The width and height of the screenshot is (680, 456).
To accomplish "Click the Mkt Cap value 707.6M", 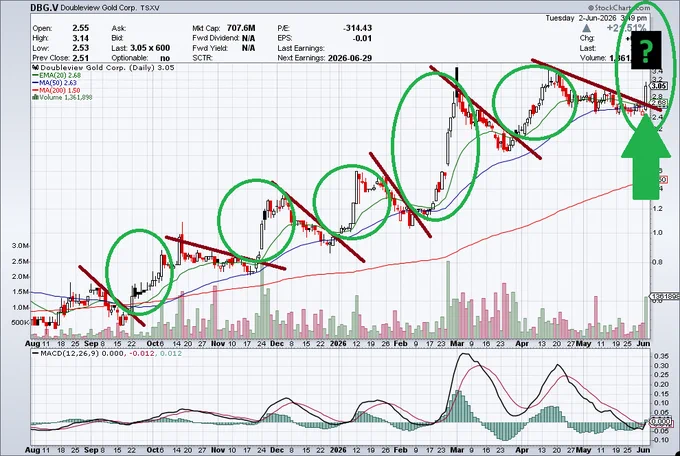I will click(x=241, y=28).
